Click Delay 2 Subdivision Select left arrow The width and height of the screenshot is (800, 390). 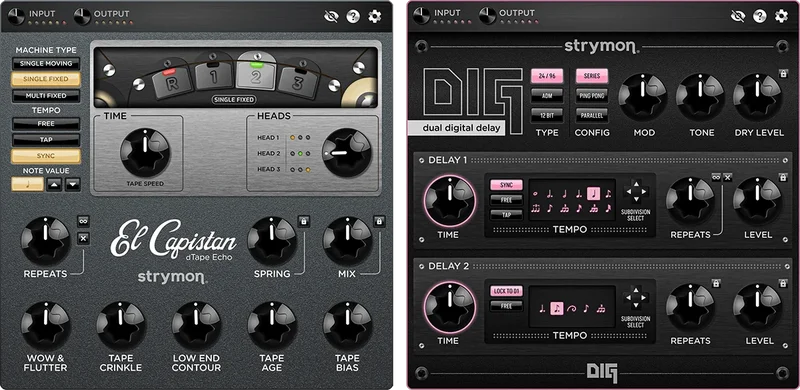pos(628,299)
